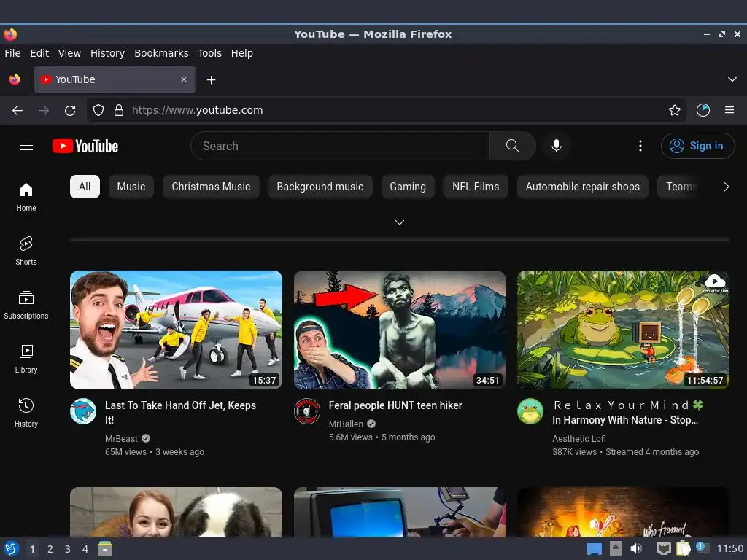Open Subscriptions in the sidebar
The height and width of the screenshot is (560, 747).
[26, 305]
